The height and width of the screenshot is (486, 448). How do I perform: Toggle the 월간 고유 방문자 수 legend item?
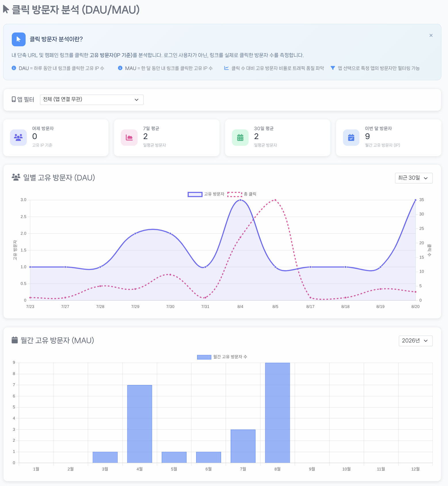[222, 357]
